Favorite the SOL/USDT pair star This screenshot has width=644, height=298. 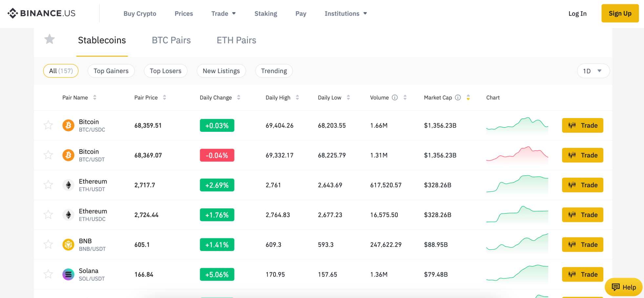48,274
